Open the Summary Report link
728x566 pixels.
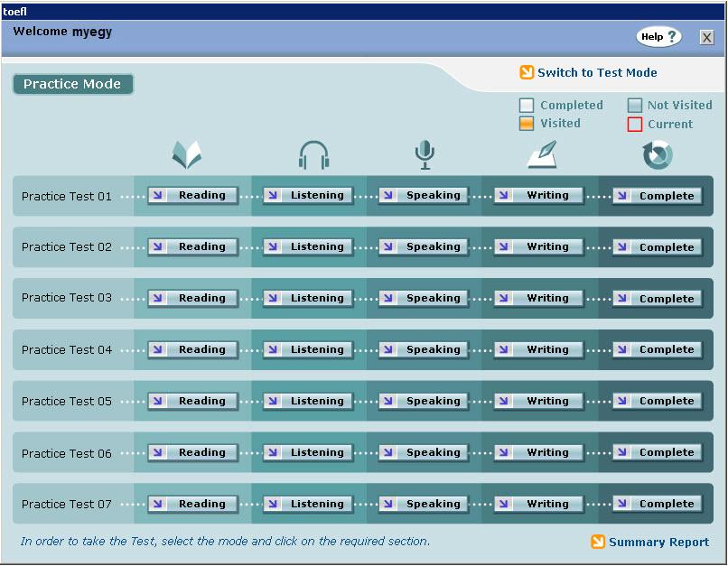[658, 543]
